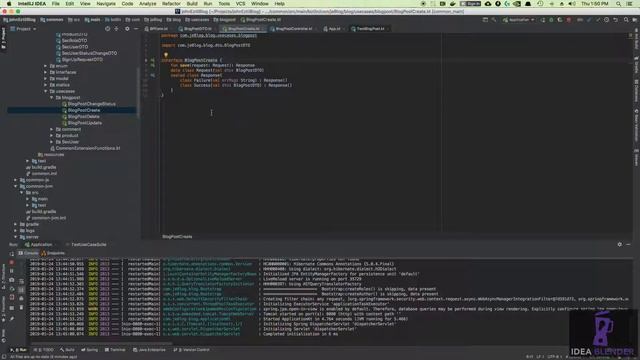Image resolution: width=640 pixels, height=360 pixels.
Task: Open the Analyze menu
Action: click(148, 4)
